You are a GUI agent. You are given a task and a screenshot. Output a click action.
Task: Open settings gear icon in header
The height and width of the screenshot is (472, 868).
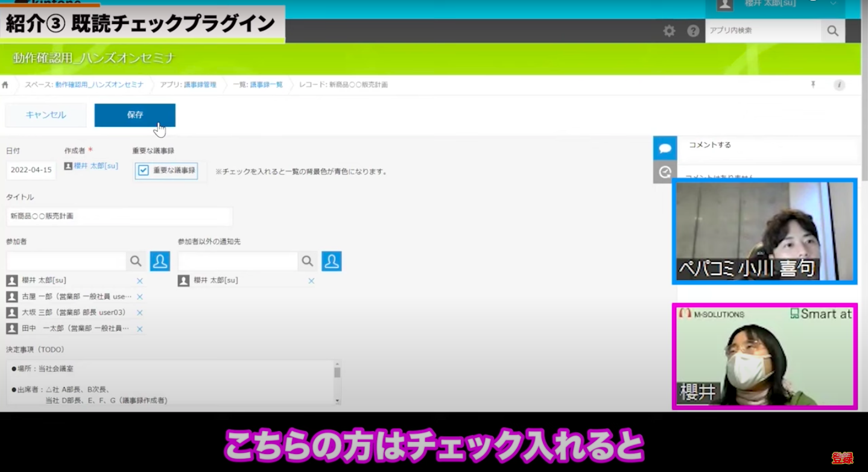tap(669, 31)
